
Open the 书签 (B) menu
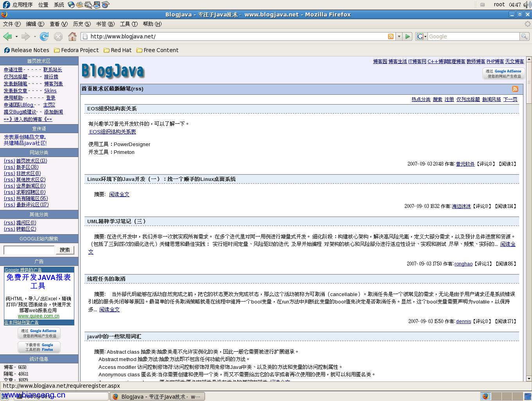(x=105, y=24)
